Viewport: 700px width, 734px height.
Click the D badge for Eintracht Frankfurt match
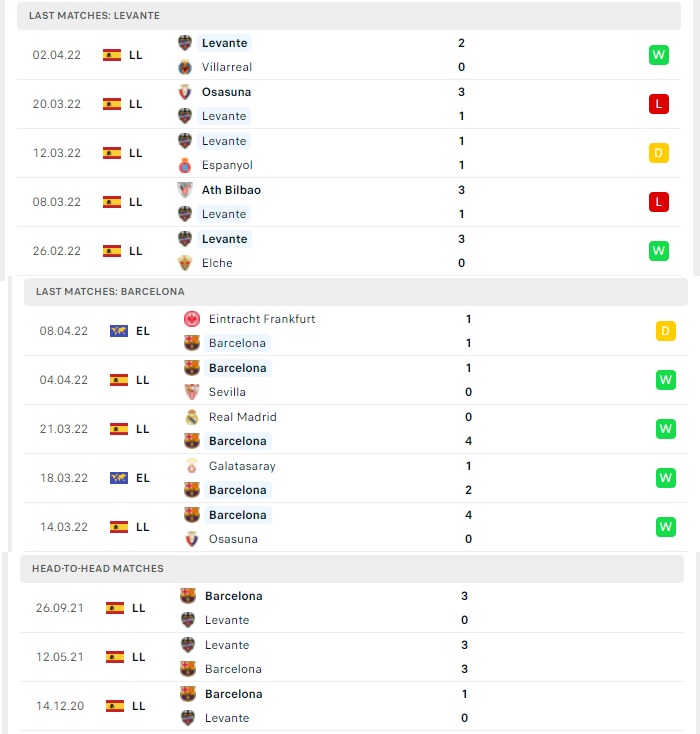coord(666,331)
